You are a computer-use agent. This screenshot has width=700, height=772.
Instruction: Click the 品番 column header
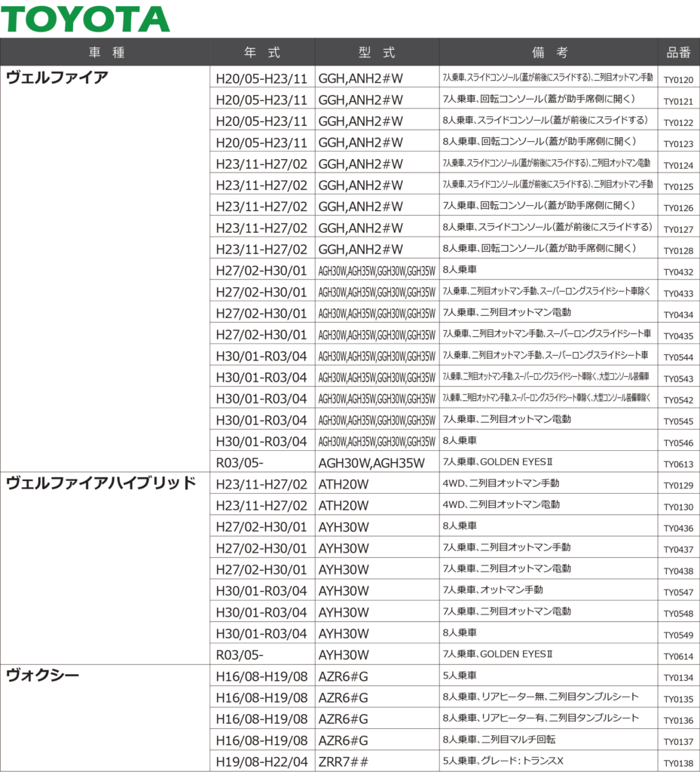click(678, 53)
